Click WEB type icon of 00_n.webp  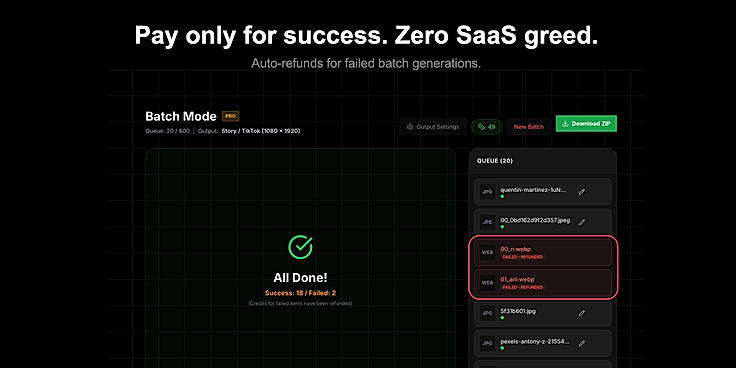click(488, 253)
